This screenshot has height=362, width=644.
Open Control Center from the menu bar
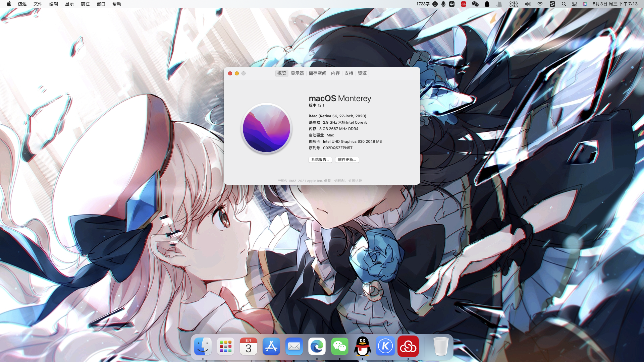[574, 4]
